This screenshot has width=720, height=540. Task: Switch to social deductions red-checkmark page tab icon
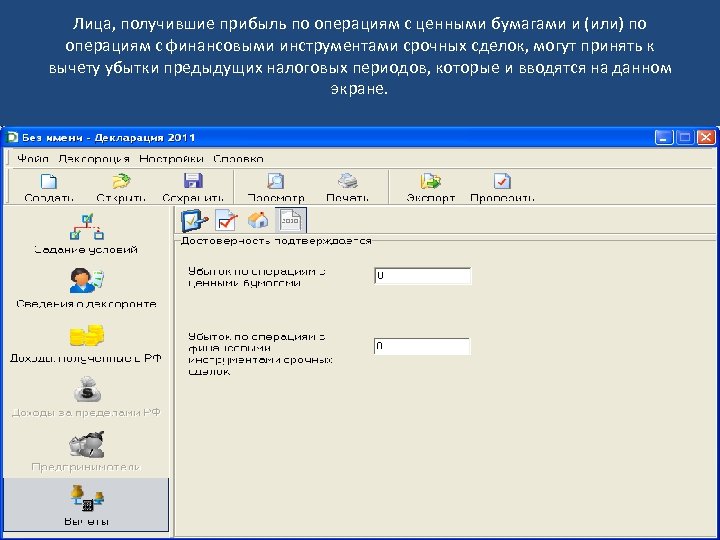pyautogui.click(x=226, y=221)
